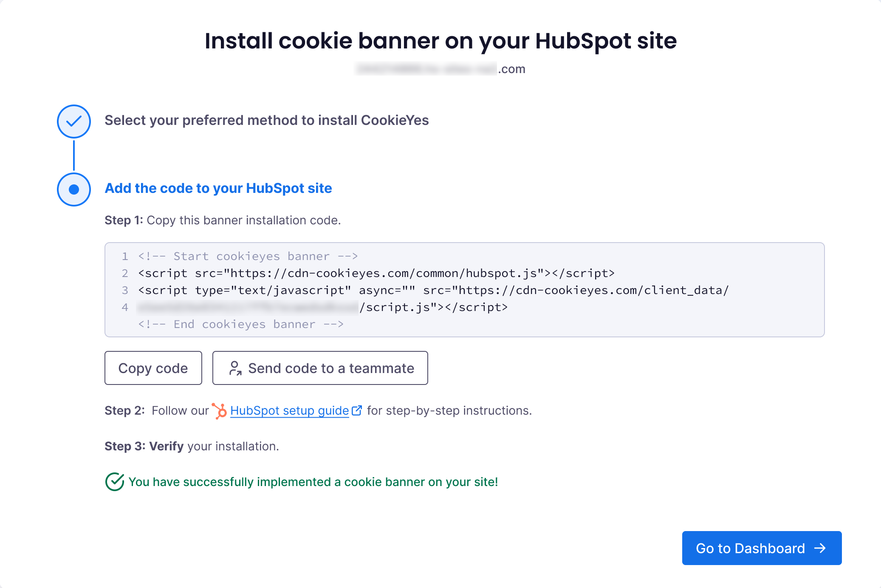
Task: Open 'Add the code to your HubSpot site' step
Action: (x=218, y=188)
